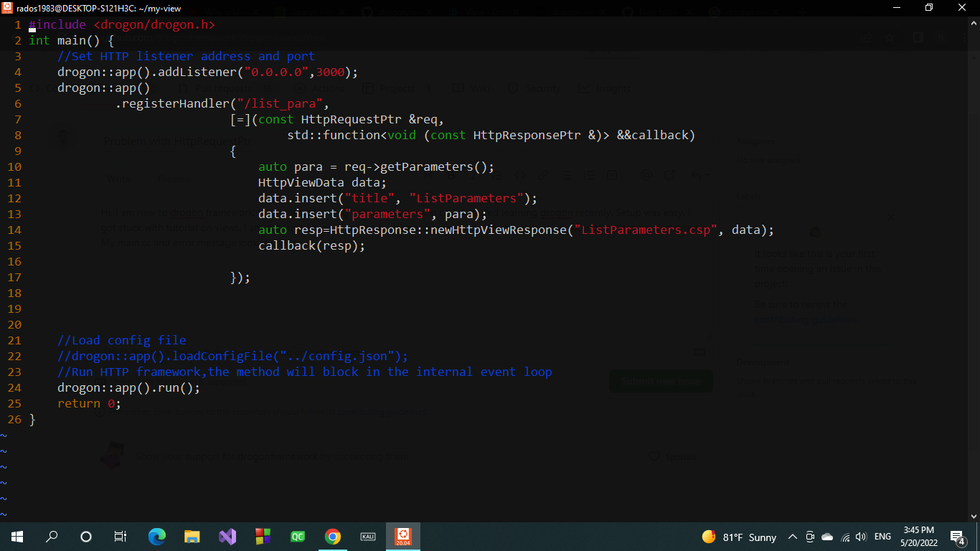Switch keyboard layout via the ENG indicator
980x551 pixels.
(882, 537)
